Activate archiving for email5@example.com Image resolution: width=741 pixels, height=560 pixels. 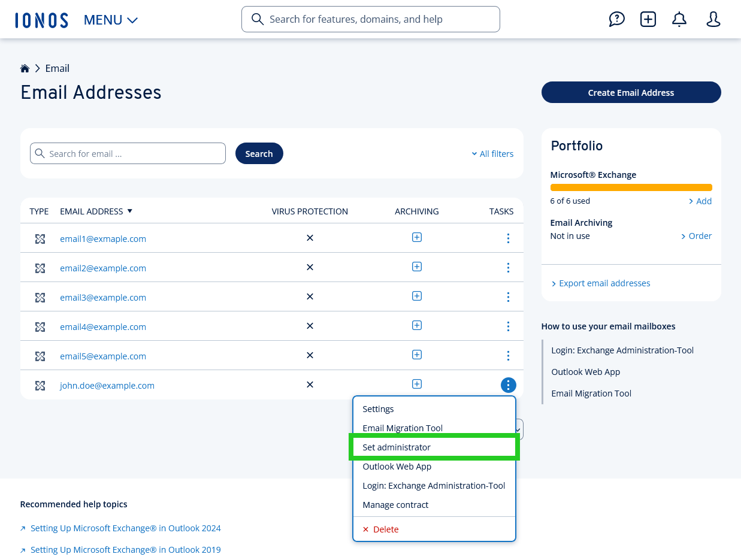coord(416,354)
